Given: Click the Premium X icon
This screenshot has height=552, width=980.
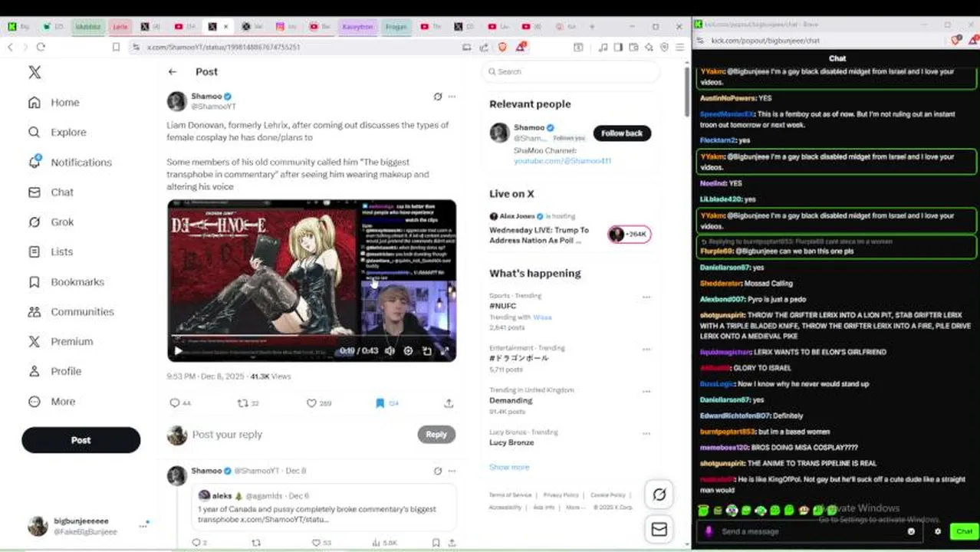Looking at the screenshot, I should 35,341.
